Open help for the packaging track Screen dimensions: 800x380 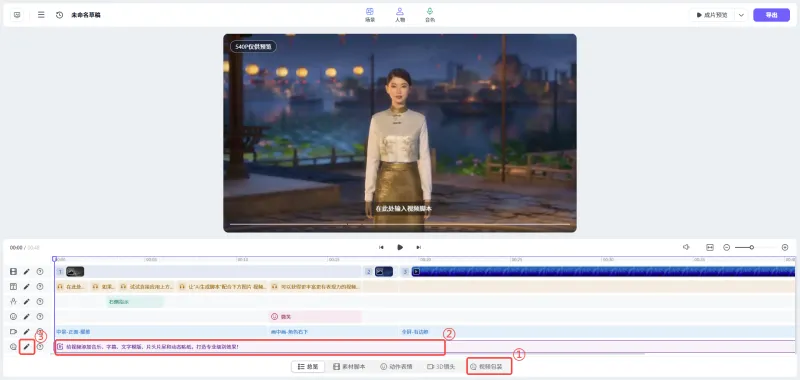pyautogui.click(x=40, y=347)
